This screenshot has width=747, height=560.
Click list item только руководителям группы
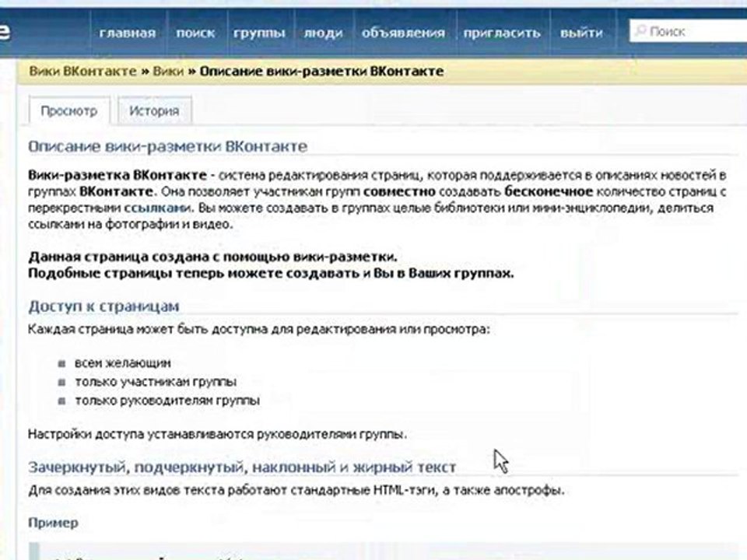[167, 401]
